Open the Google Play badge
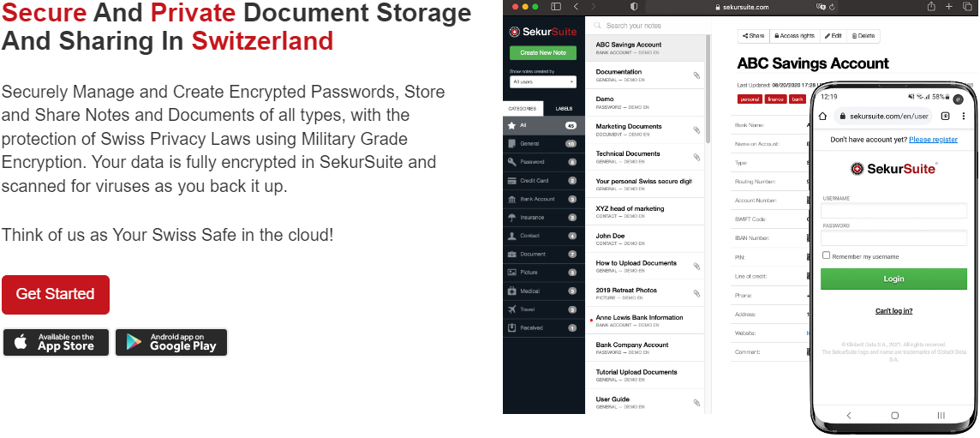Image resolution: width=980 pixels, height=438 pixels. click(x=171, y=342)
